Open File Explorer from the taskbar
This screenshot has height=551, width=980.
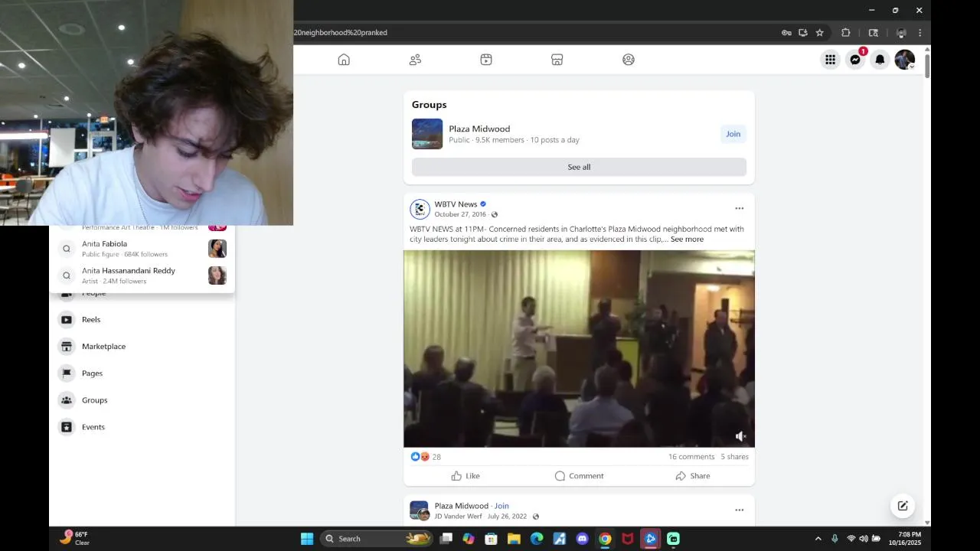click(x=514, y=539)
